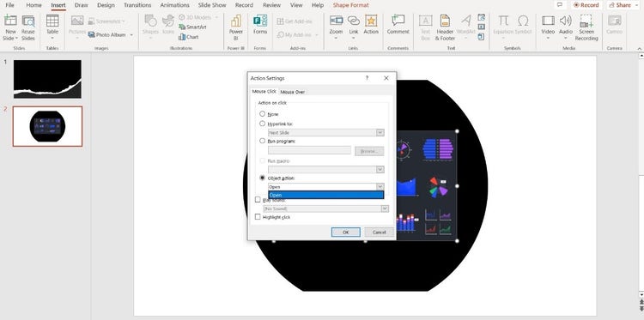Close the Action Settings dialog
This screenshot has height=320, width=644.
coord(386,78)
